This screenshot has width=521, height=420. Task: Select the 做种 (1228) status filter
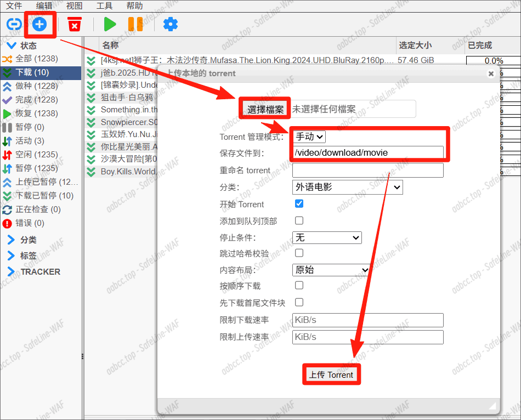(41, 86)
